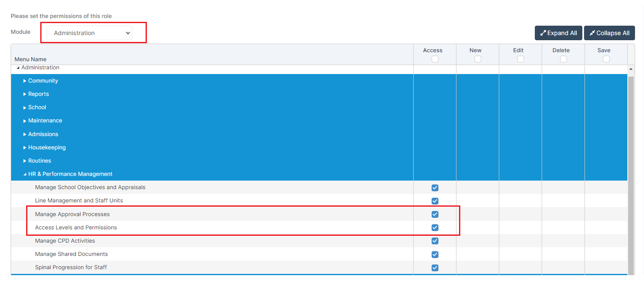This screenshot has width=644, height=291.
Task: Click the HR & Performance Management label
Action: click(x=71, y=174)
